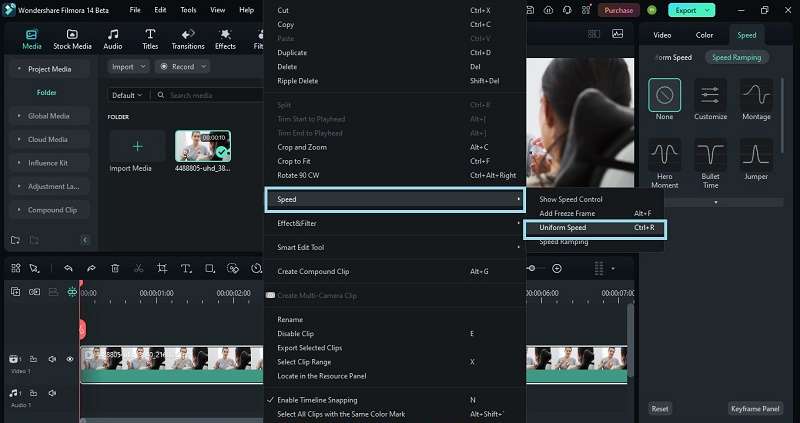The image size is (800, 423).
Task: Click the link clips icon beside ruler
Action: pyautogui.click(x=34, y=292)
